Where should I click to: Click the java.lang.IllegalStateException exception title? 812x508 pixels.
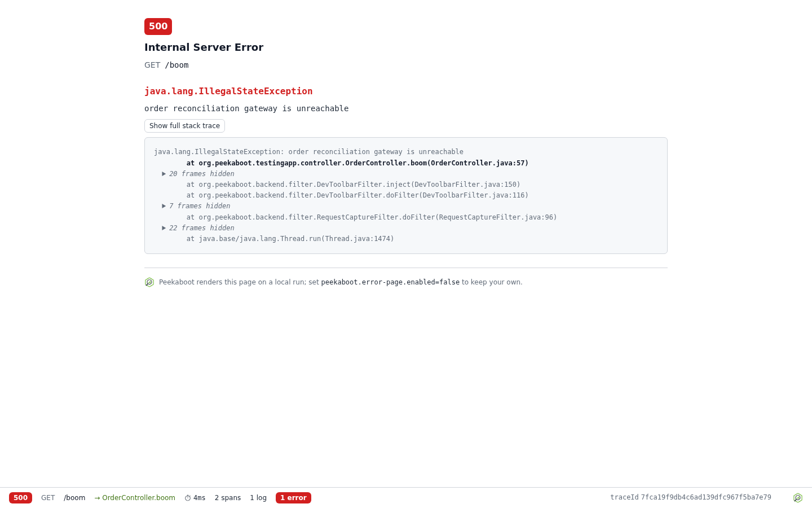point(228,91)
